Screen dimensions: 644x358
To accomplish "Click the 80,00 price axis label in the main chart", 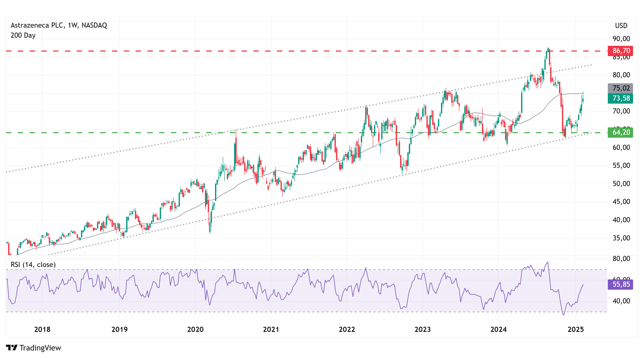I will (621, 75).
